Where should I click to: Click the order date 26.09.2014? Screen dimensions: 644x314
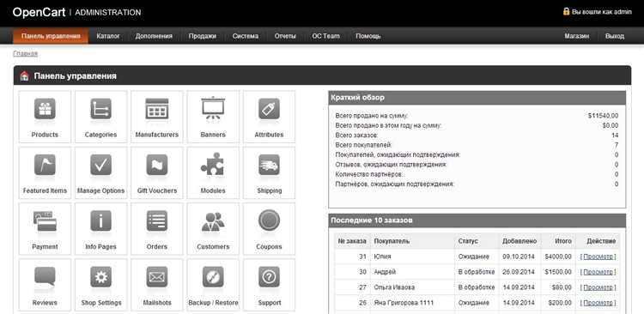(519, 272)
